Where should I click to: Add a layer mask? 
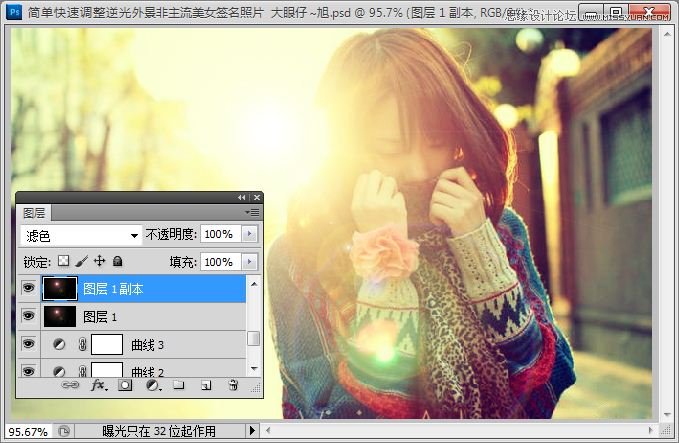coord(125,385)
